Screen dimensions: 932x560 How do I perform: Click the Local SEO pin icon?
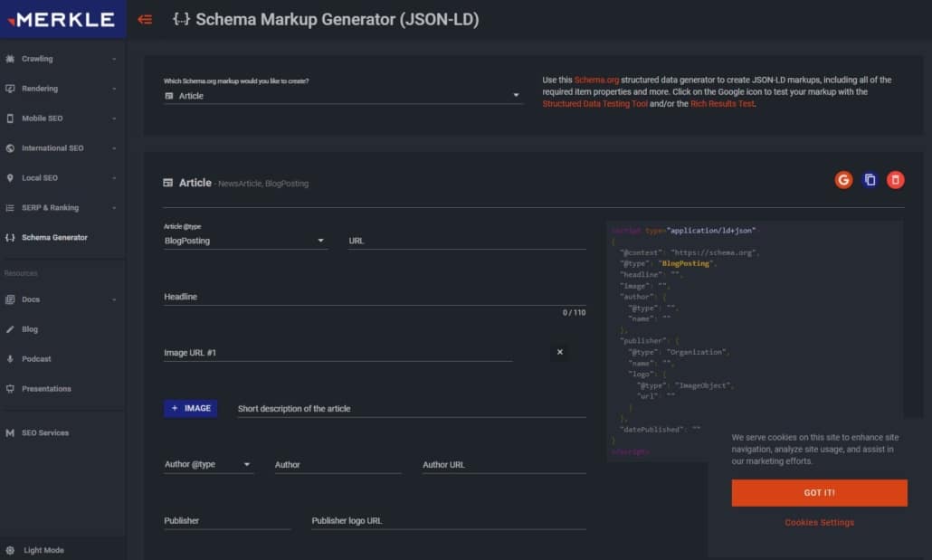click(x=10, y=177)
